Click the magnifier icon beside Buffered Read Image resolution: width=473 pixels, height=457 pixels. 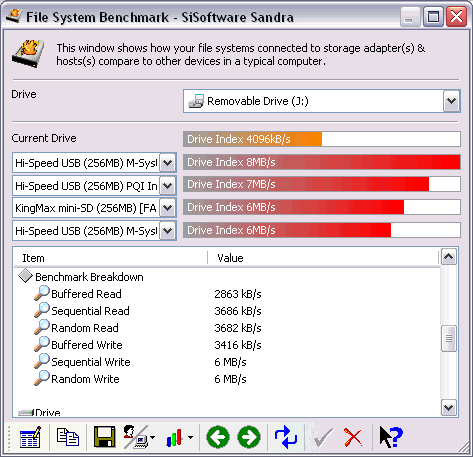tap(42, 293)
